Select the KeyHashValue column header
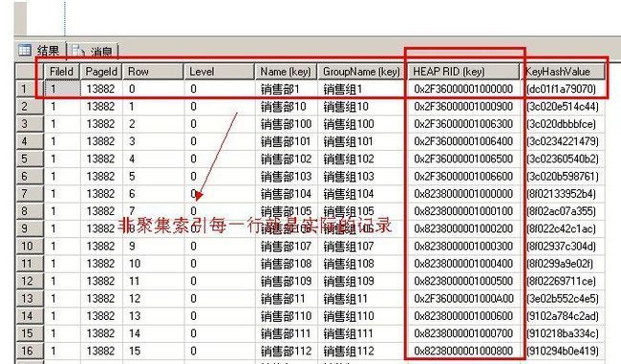This screenshot has height=364, width=621. pyautogui.click(x=563, y=72)
